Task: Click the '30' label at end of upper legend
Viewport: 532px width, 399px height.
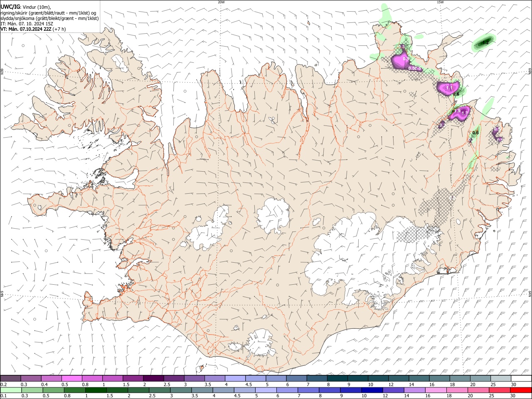Action: 514,384
